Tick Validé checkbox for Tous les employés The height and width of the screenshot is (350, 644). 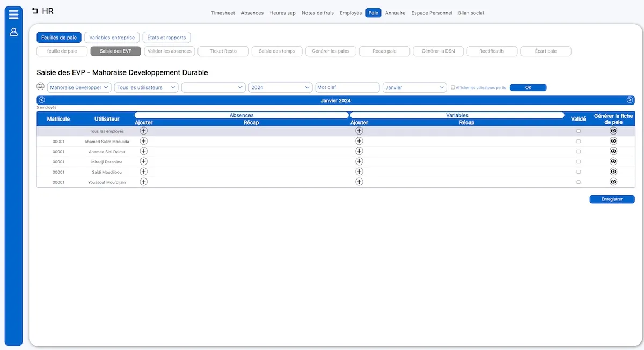578,131
